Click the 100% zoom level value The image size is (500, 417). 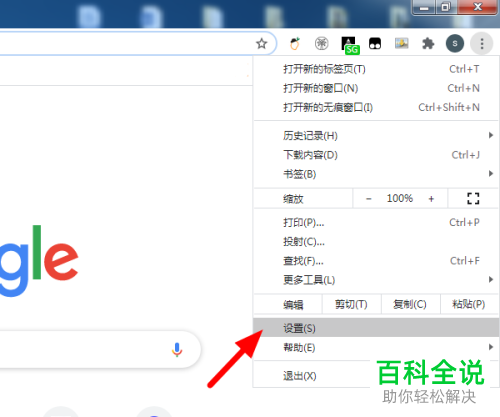400,198
